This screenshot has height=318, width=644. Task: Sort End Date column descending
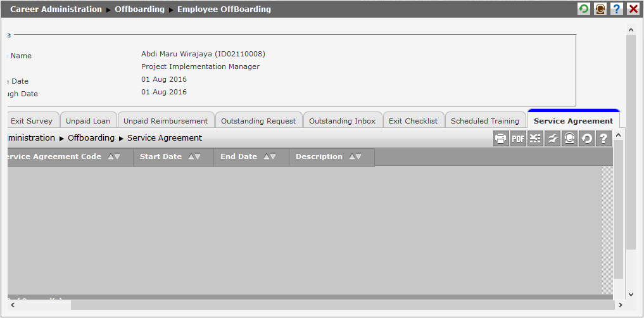coord(273,157)
